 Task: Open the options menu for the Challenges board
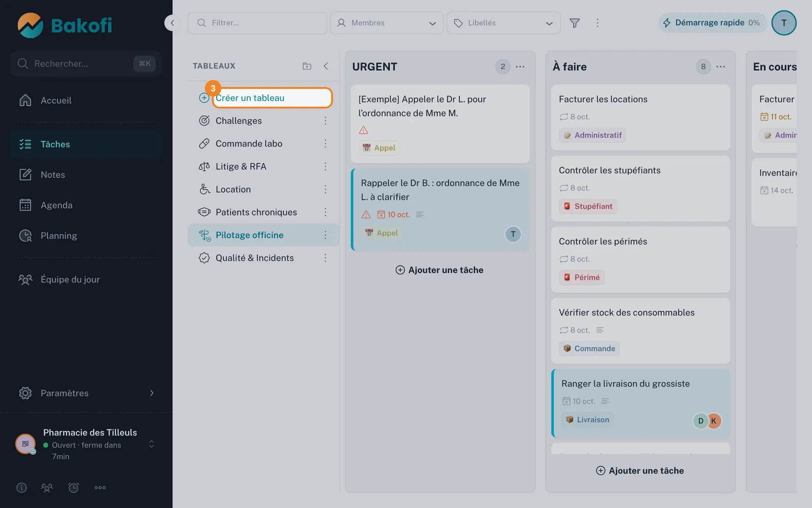[x=325, y=121]
